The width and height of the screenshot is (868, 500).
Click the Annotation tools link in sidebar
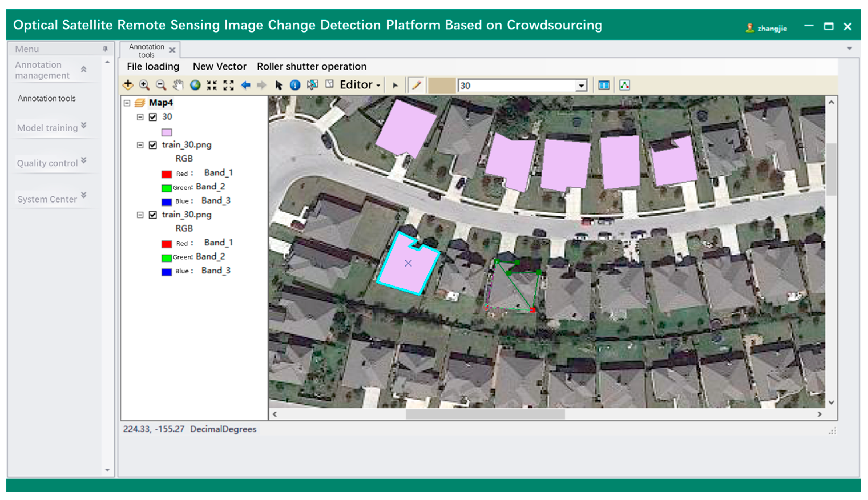point(47,98)
